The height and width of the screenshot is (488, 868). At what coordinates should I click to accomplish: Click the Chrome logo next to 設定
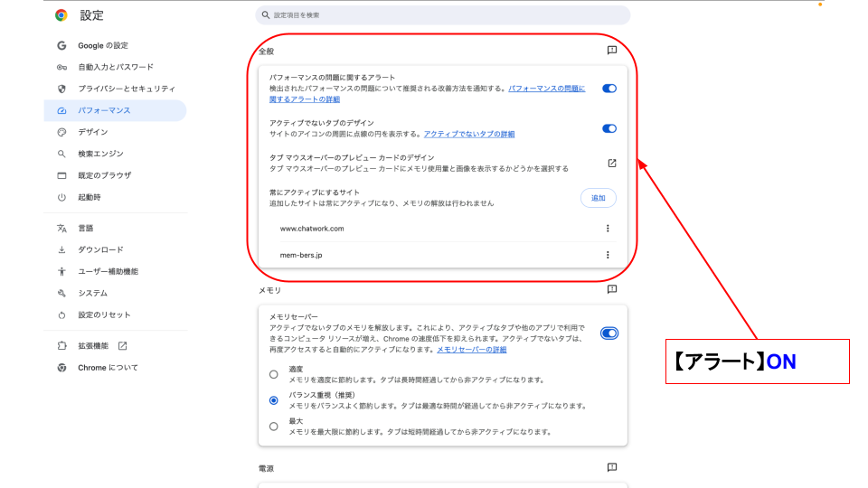click(x=61, y=15)
